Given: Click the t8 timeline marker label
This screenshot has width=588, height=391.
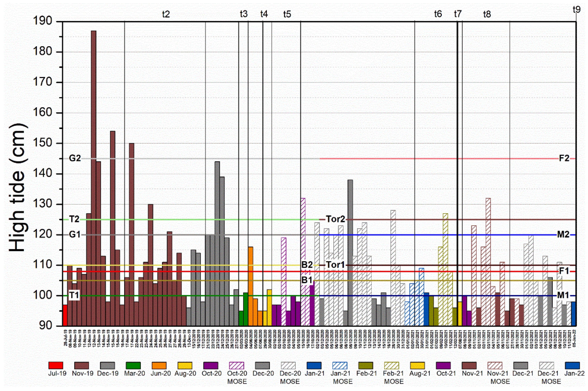Looking at the screenshot, I should [x=487, y=14].
